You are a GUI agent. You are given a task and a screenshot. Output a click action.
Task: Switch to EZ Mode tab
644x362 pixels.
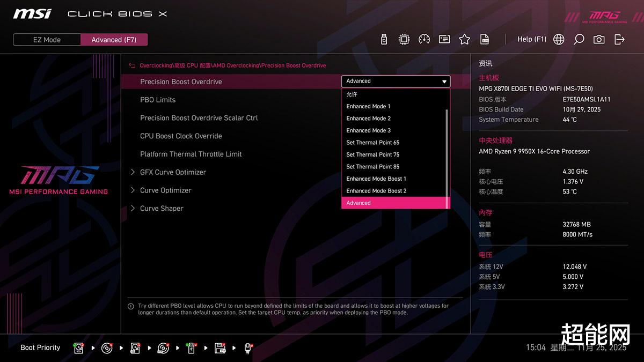tap(47, 40)
